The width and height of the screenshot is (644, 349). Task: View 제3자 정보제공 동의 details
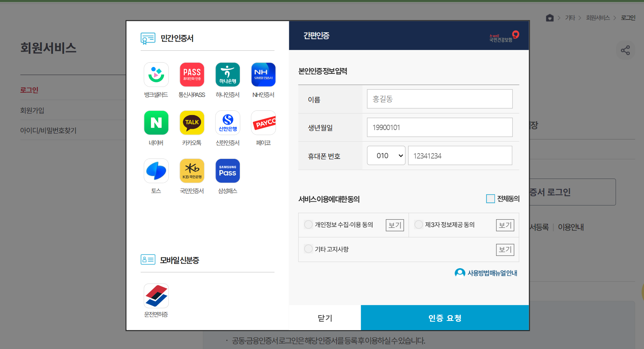pos(505,225)
